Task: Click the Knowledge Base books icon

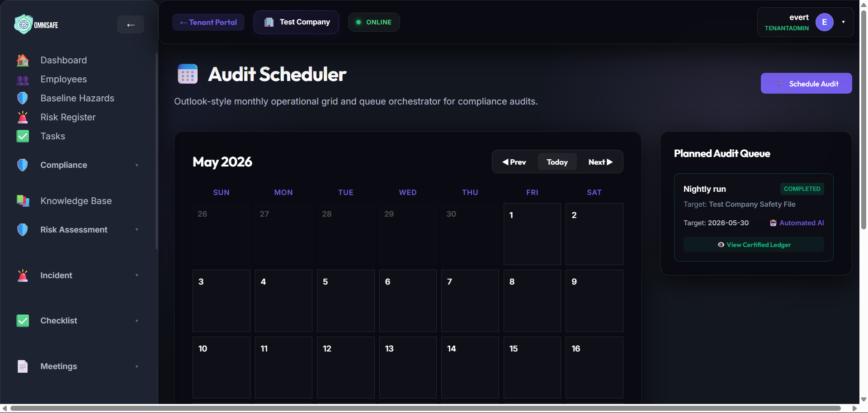Action: (x=23, y=201)
